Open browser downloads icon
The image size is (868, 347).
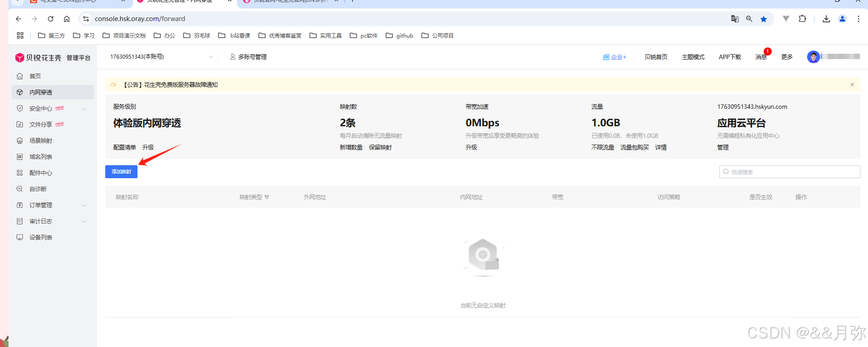click(826, 19)
